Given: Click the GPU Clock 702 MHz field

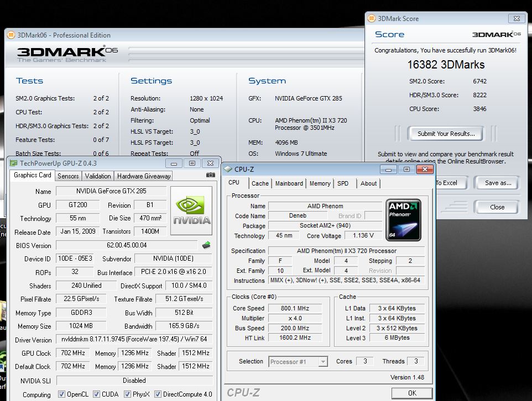Looking at the screenshot, I should [73, 353].
